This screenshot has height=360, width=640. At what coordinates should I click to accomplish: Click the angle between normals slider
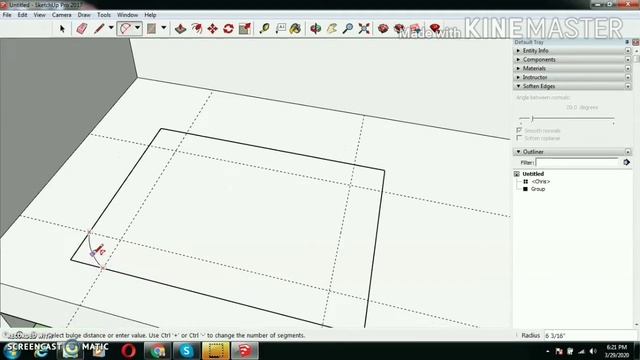[x=567, y=118]
